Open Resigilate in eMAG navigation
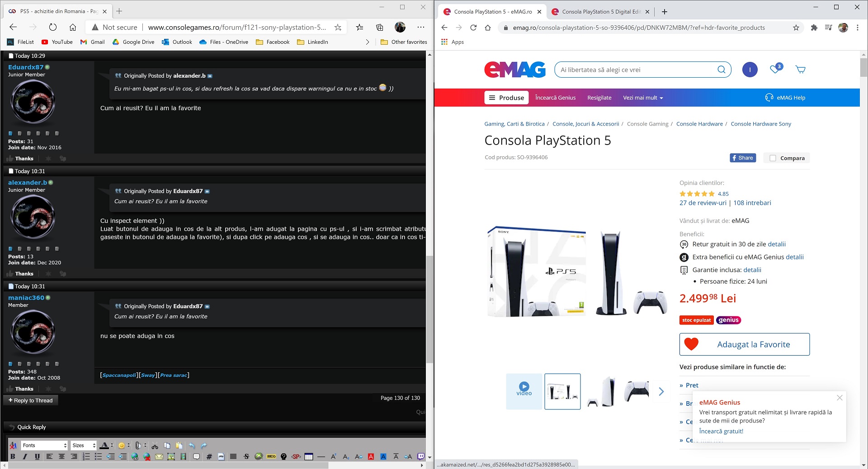Screen dimensions: 868x469 click(x=599, y=98)
